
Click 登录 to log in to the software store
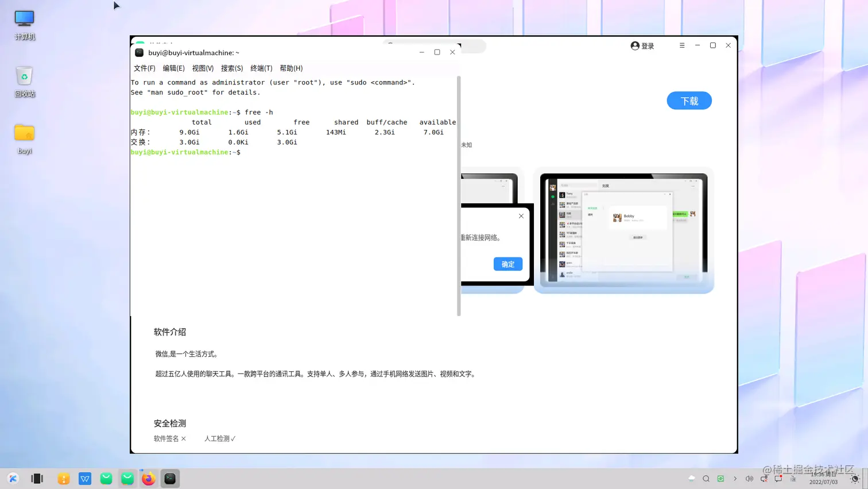(648, 46)
